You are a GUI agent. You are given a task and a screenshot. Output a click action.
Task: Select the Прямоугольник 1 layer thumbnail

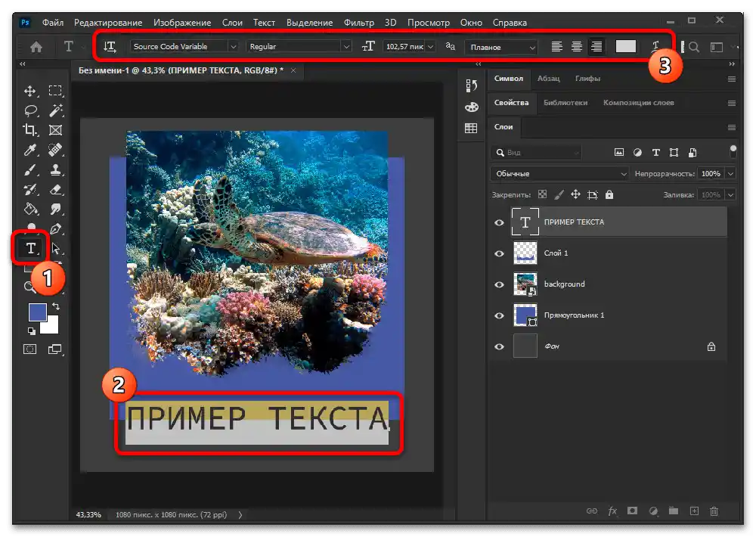(x=525, y=315)
